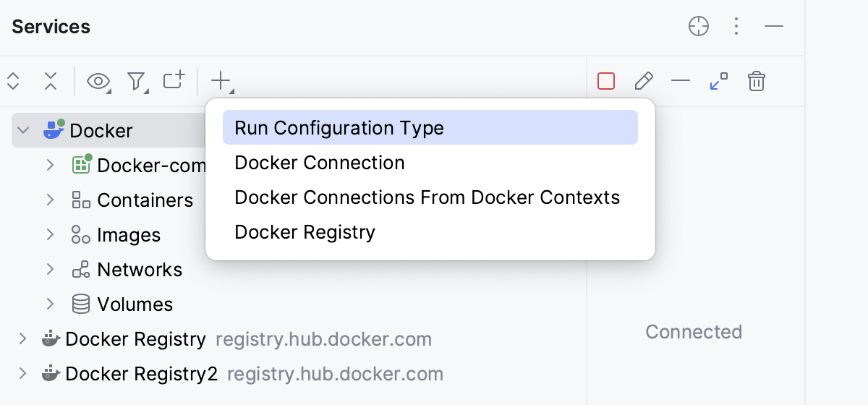This screenshot has height=405, width=868.
Task: Click the Edit Configuration pencil icon
Action: [643, 81]
